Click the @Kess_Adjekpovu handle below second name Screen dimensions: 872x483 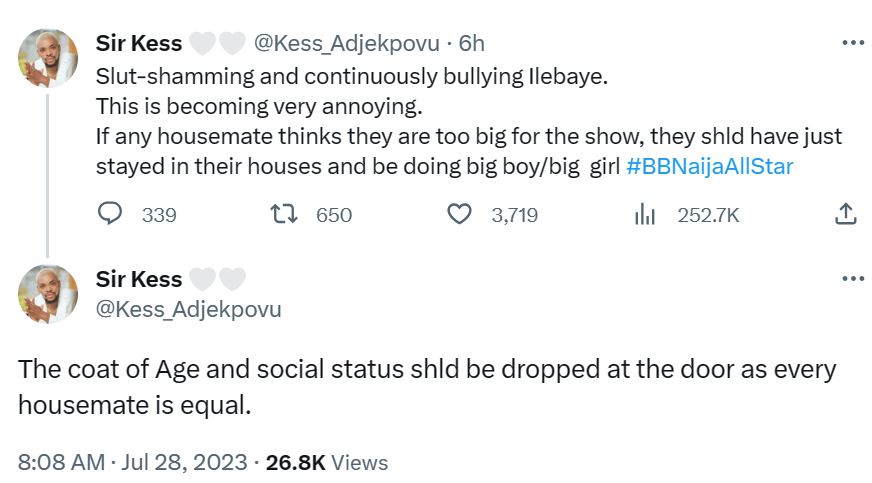(x=189, y=309)
